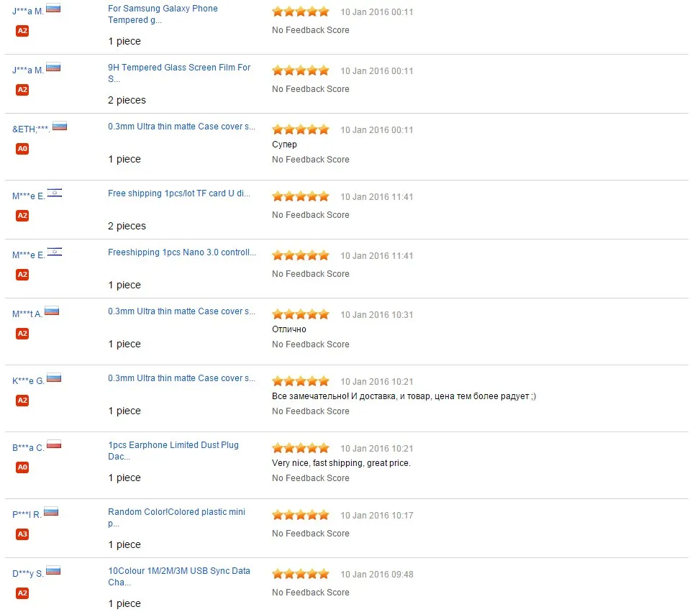Click the flag icon beside B***a C.

coord(54,444)
